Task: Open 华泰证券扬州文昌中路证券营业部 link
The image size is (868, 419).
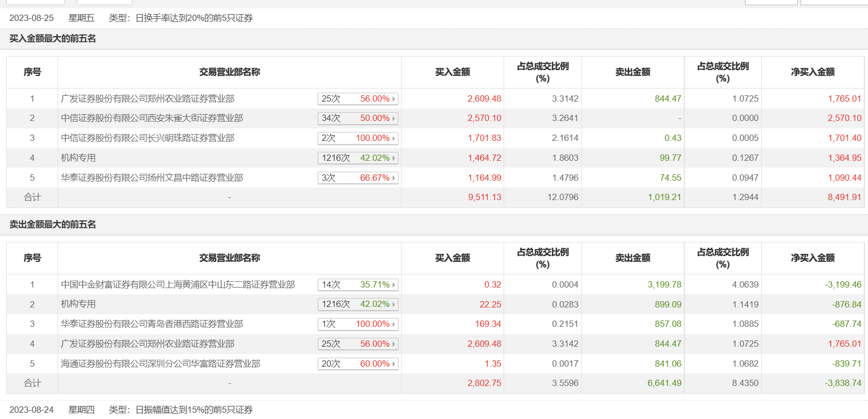Action: tap(152, 178)
